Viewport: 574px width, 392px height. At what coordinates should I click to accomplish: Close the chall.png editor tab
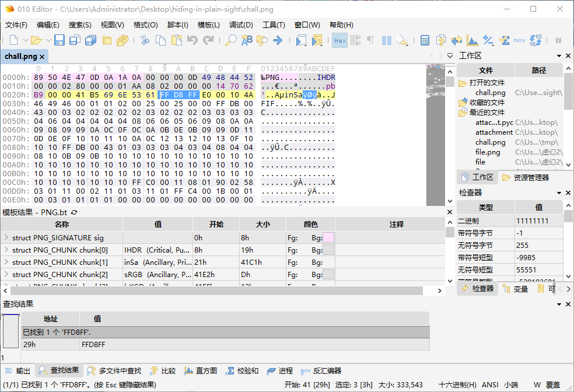(42, 57)
